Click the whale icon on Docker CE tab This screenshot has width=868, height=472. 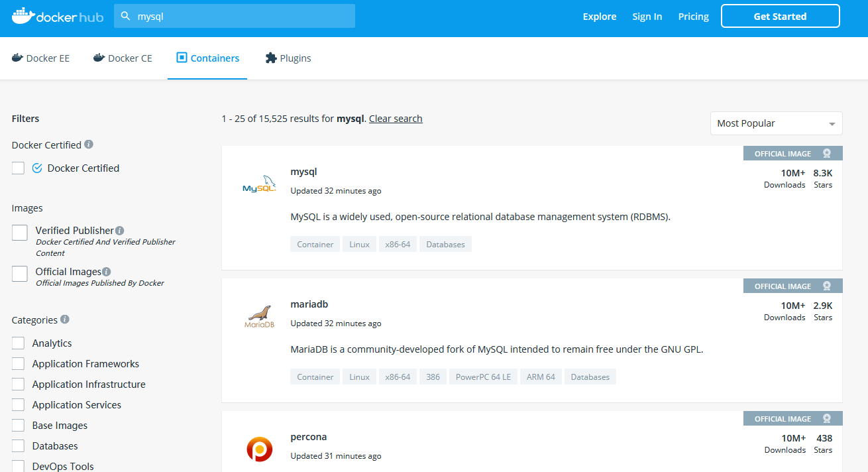(99, 58)
